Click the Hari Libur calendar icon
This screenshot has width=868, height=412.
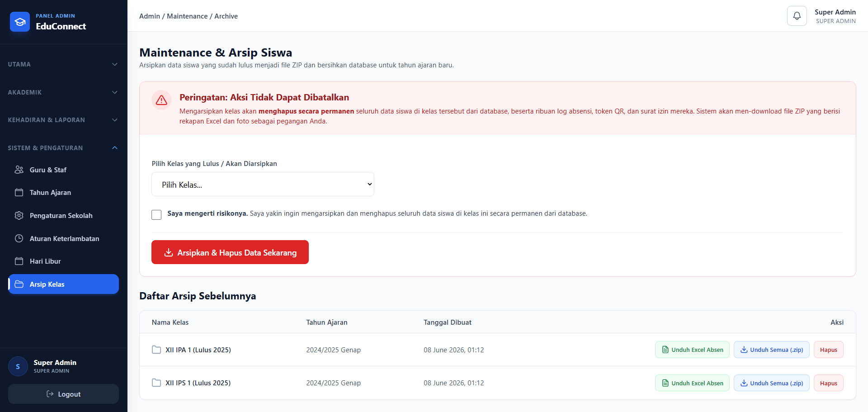(19, 261)
